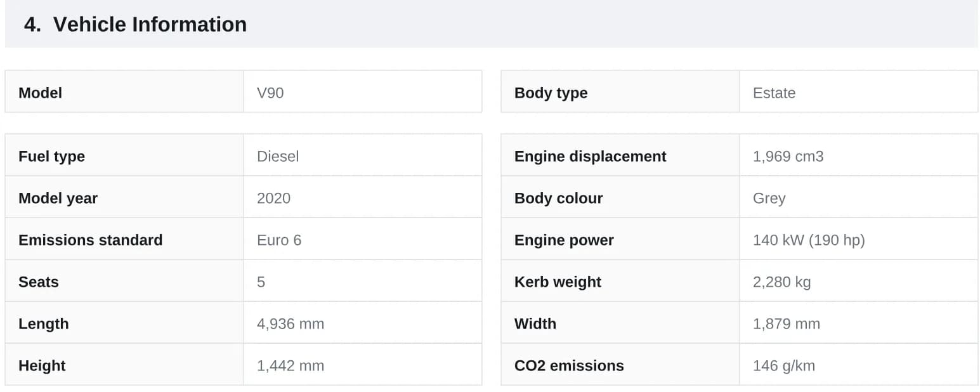This screenshot has height=392, width=980.
Task: Click the 'Engine displacement' label
Action: click(x=590, y=156)
